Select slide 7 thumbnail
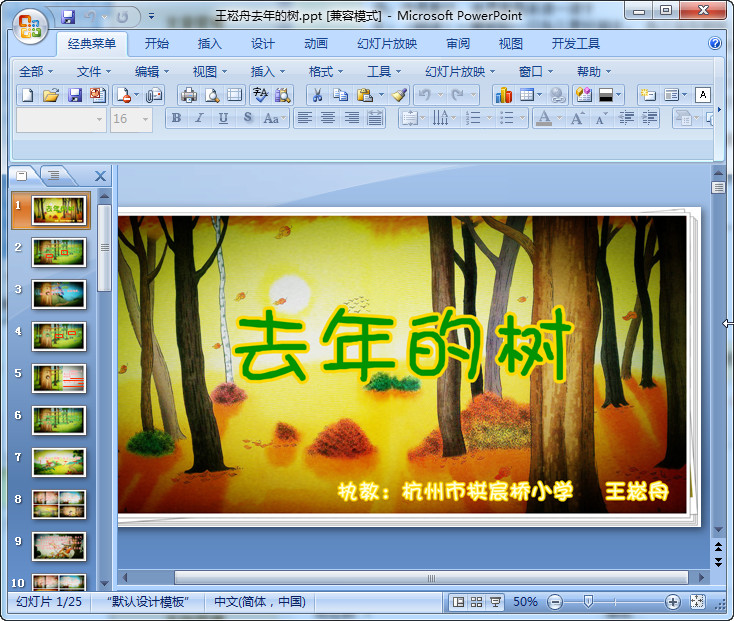This screenshot has height=621, width=734. (59, 462)
